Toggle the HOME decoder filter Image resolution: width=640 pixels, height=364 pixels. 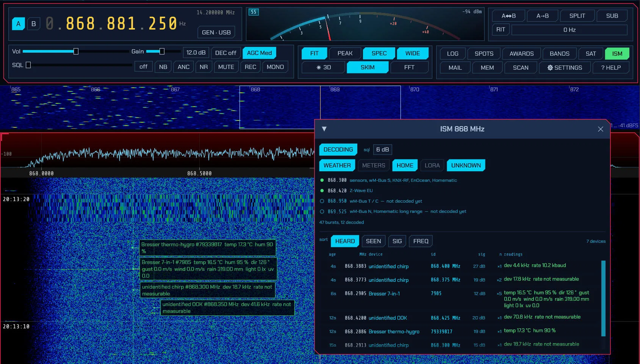405,166
